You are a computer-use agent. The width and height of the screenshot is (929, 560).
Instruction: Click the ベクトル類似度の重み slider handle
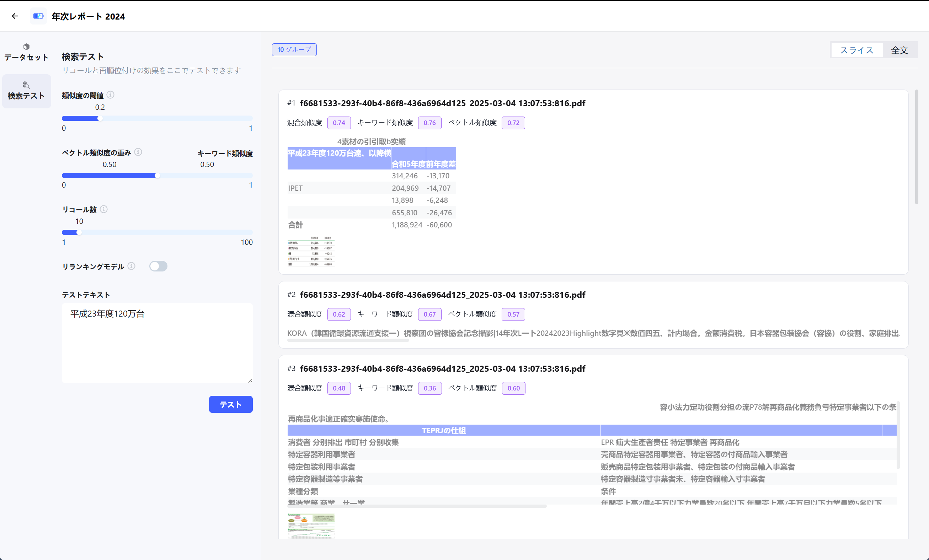(157, 175)
